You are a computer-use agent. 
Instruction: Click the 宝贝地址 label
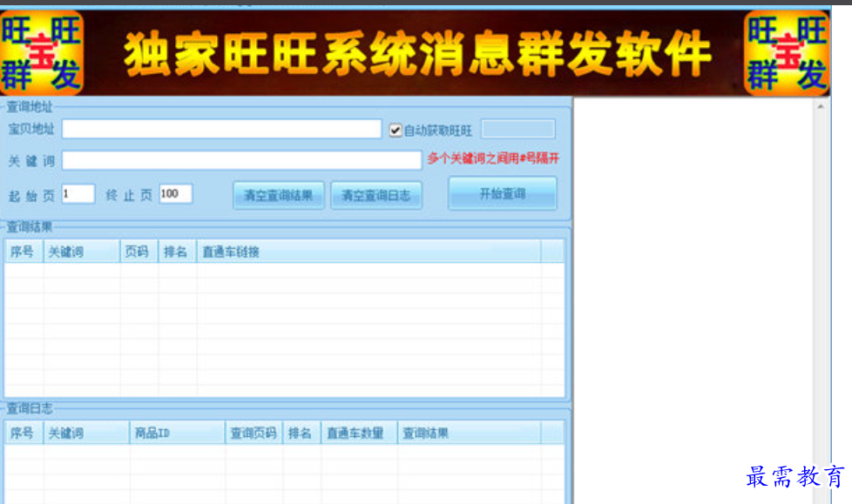point(31,129)
